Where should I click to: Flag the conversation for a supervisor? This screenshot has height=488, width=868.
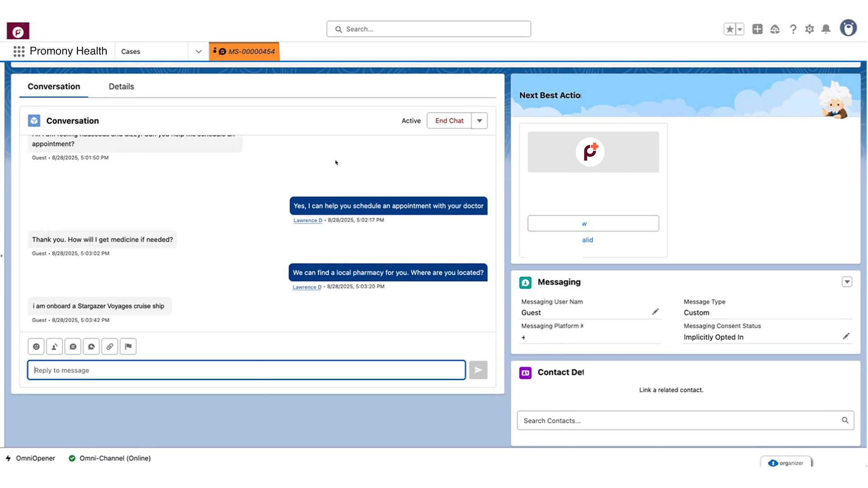[x=128, y=347]
